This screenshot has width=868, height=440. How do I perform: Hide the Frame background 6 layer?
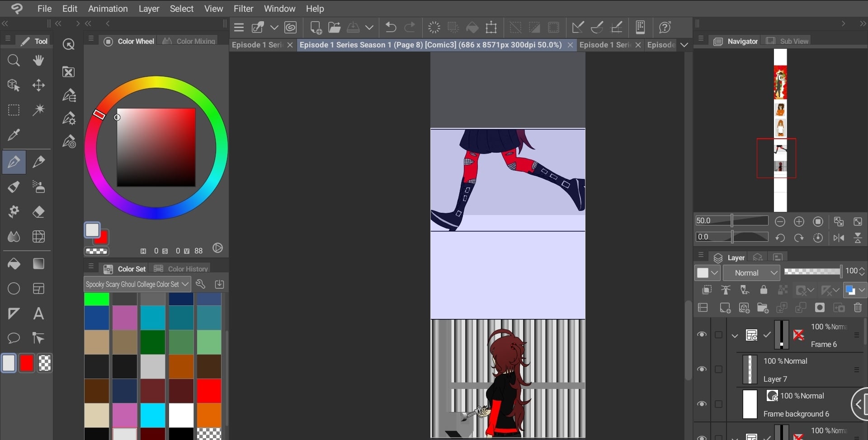702,404
